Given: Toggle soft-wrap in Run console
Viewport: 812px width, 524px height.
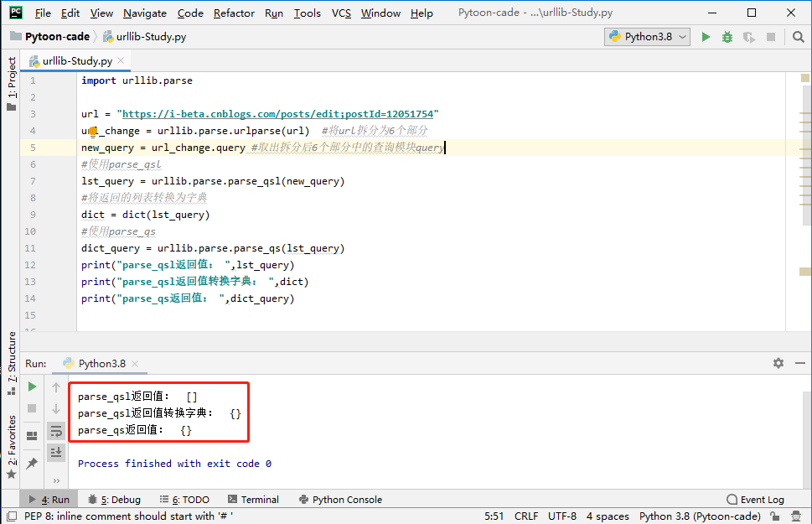Looking at the screenshot, I should pyautogui.click(x=56, y=431).
